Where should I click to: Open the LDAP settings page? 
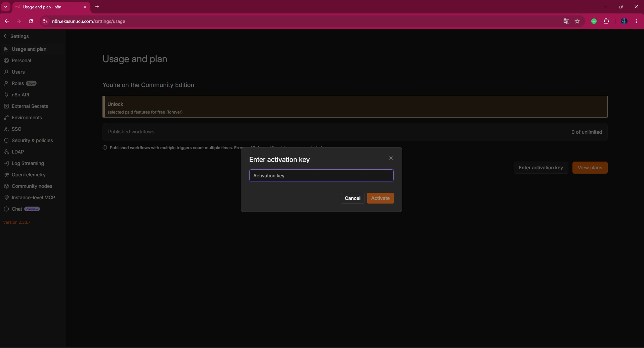tap(32, 152)
